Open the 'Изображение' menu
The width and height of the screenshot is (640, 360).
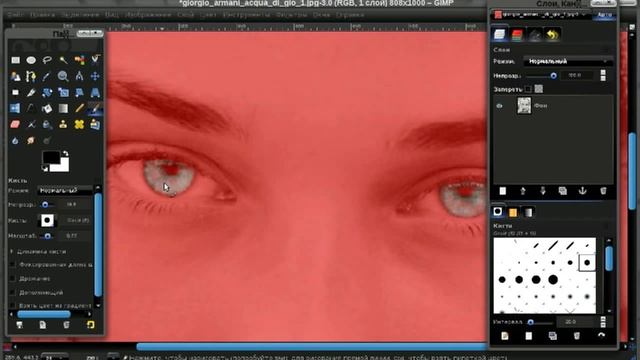click(x=148, y=15)
